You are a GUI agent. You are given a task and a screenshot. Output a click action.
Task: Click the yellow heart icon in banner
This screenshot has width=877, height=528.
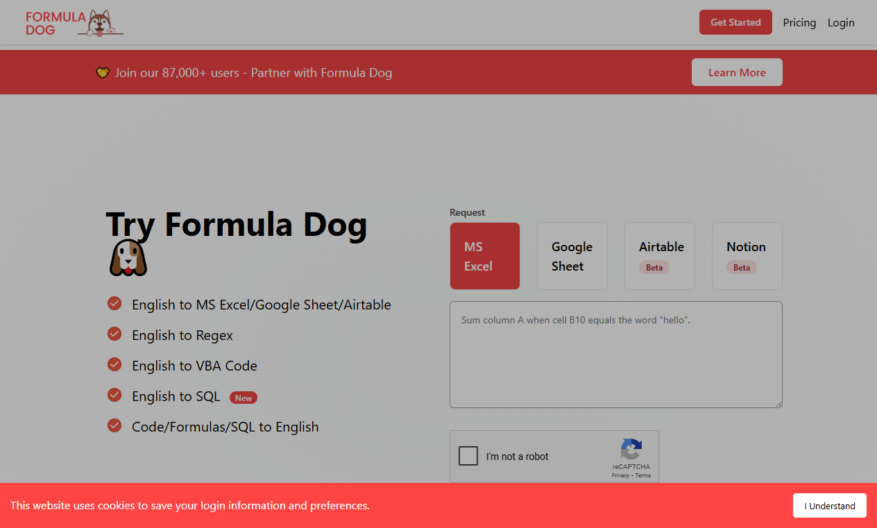[x=102, y=73]
